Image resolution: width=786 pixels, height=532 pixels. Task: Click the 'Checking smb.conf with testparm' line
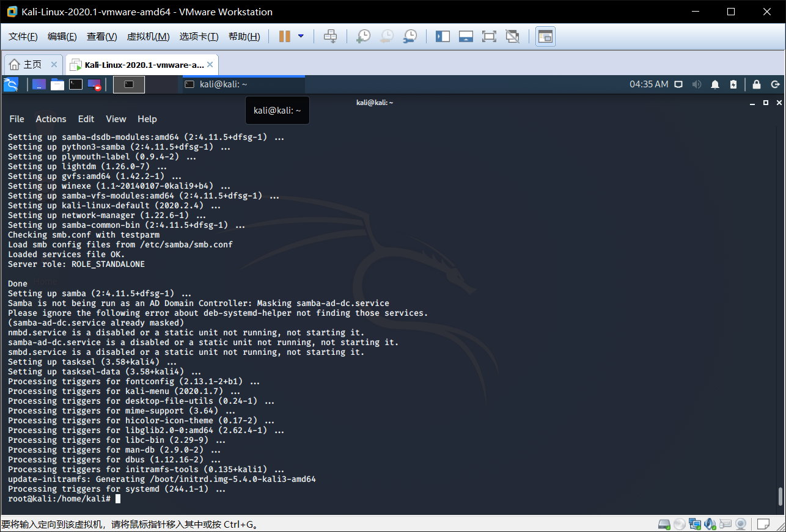pos(84,235)
